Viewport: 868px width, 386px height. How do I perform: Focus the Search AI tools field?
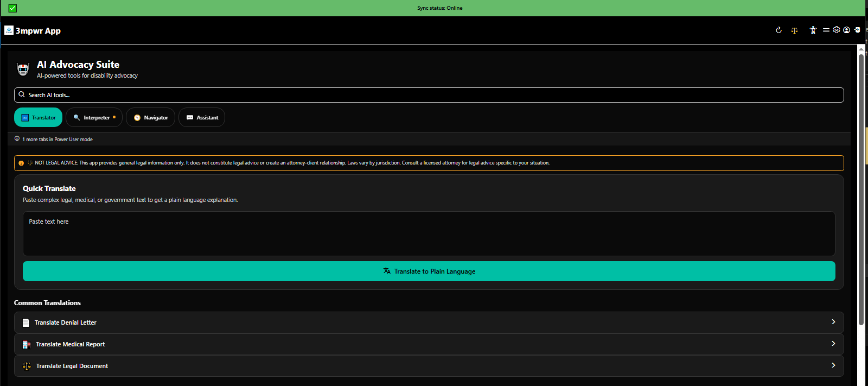429,95
